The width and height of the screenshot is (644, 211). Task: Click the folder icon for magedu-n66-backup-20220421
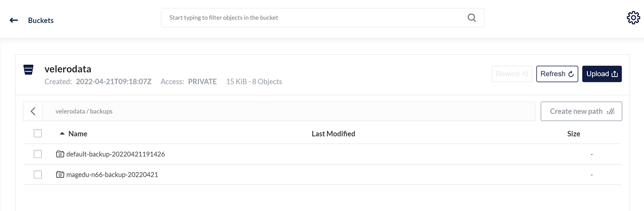click(x=60, y=174)
